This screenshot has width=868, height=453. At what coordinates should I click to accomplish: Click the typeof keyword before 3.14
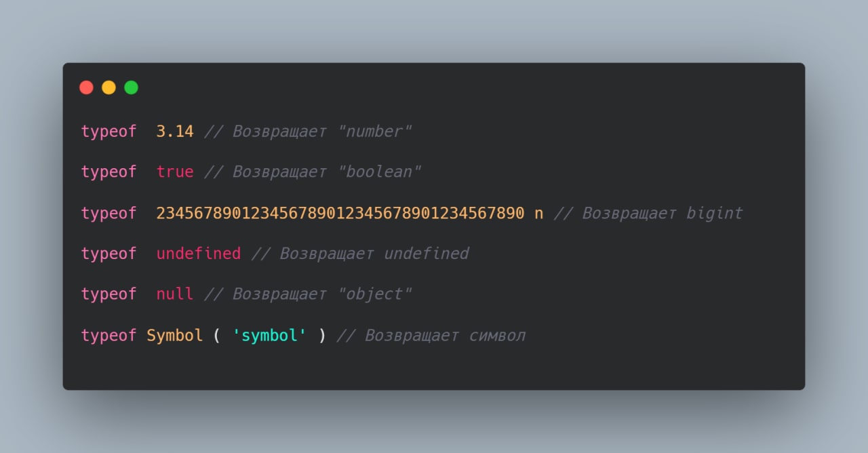[109, 132]
